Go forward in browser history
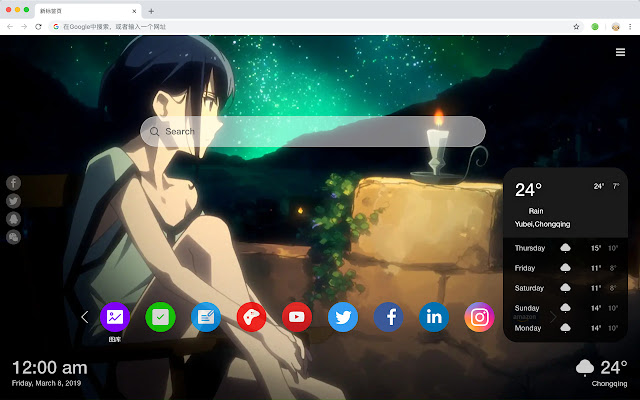This screenshot has width=640, height=400. coord(24,27)
